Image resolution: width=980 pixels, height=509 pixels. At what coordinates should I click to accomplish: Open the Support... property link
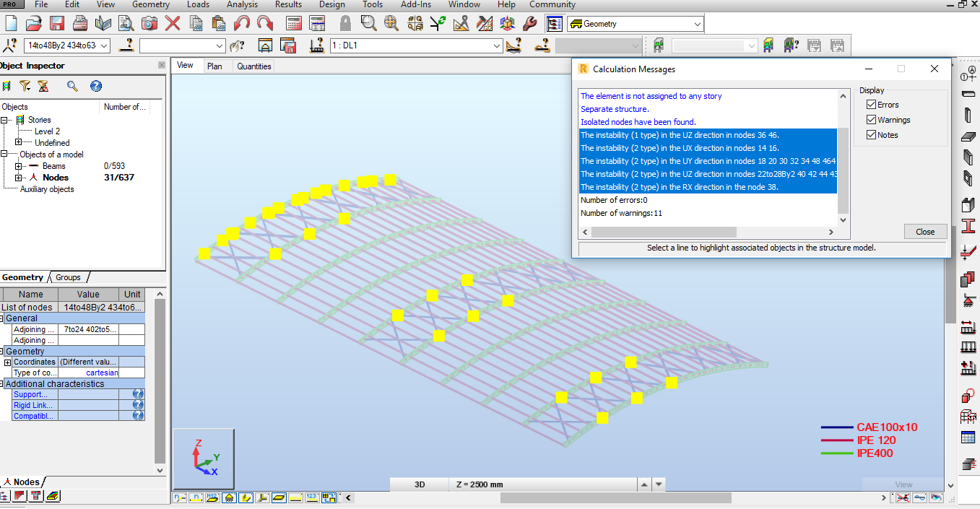[x=30, y=394]
